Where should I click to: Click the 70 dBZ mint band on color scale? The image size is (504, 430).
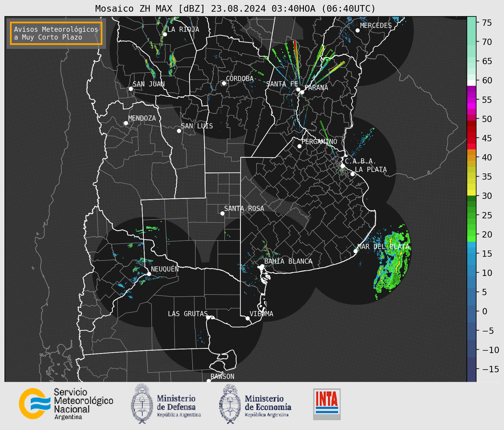(x=471, y=42)
